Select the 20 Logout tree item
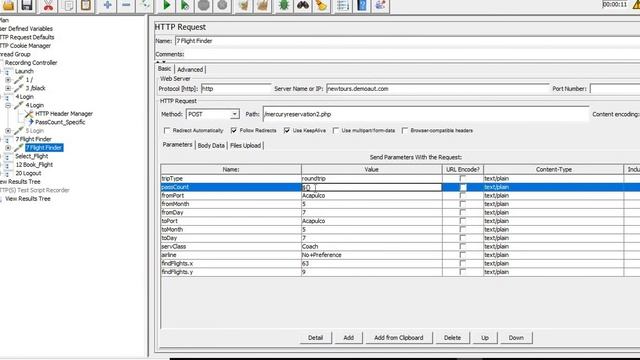The width and height of the screenshot is (640, 360). [x=28, y=173]
